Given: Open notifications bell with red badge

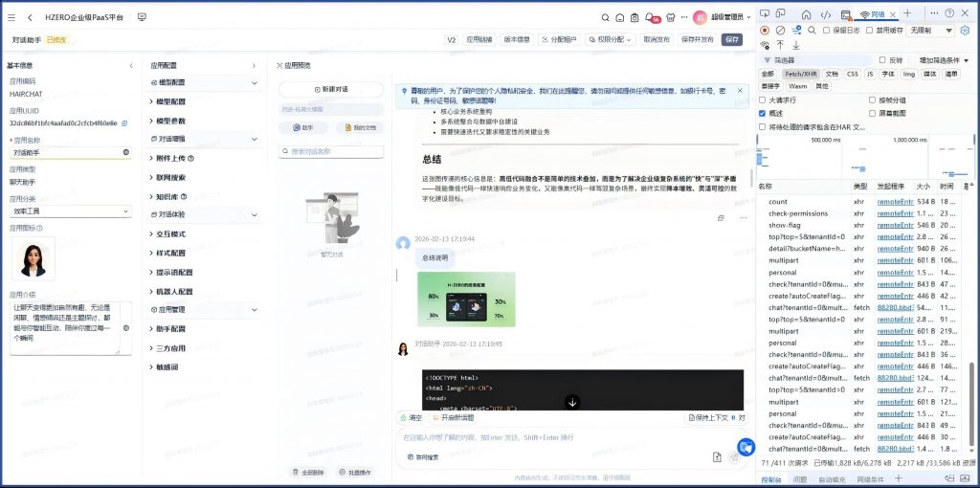Looking at the screenshot, I should [651, 17].
